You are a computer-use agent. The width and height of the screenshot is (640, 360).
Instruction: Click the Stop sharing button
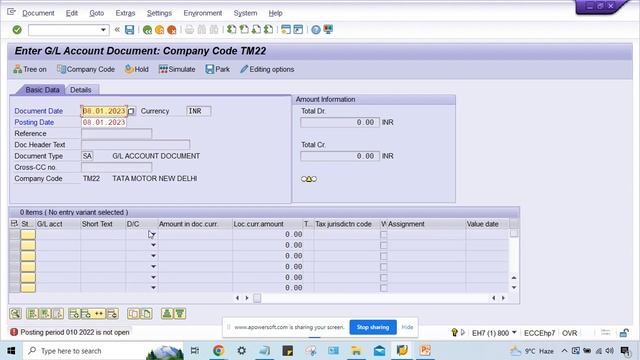(x=373, y=327)
